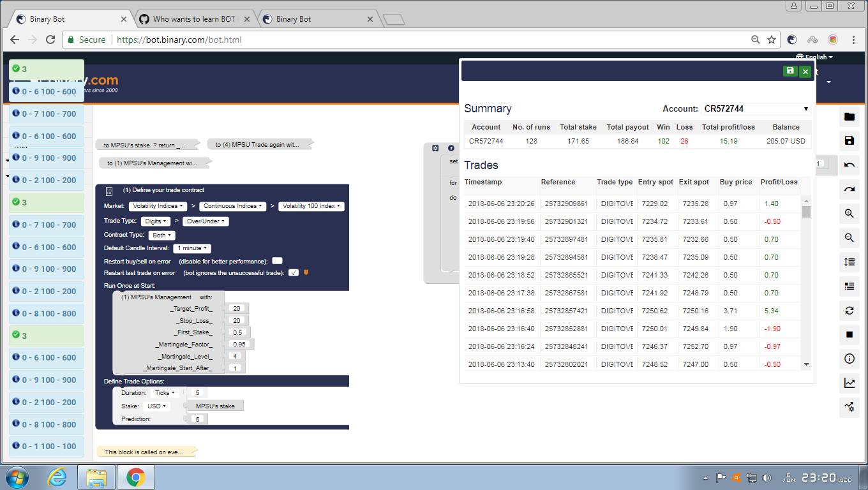This screenshot has height=490, width=868.
Task: Show the line chart
Action: tap(849, 383)
